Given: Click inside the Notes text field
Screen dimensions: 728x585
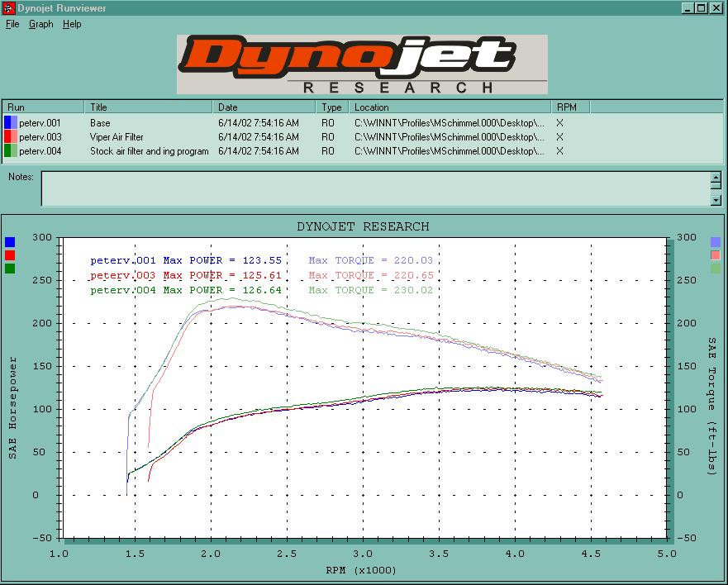Looking at the screenshot, I should pyautogui.click(x=376, y=188).
